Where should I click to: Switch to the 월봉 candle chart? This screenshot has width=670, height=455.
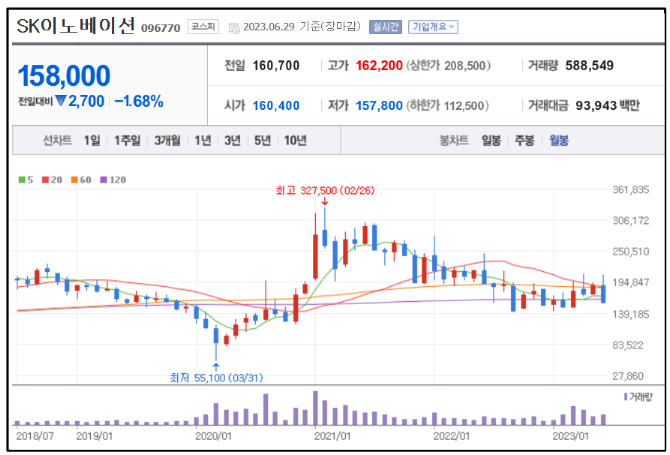click(559, 140)
